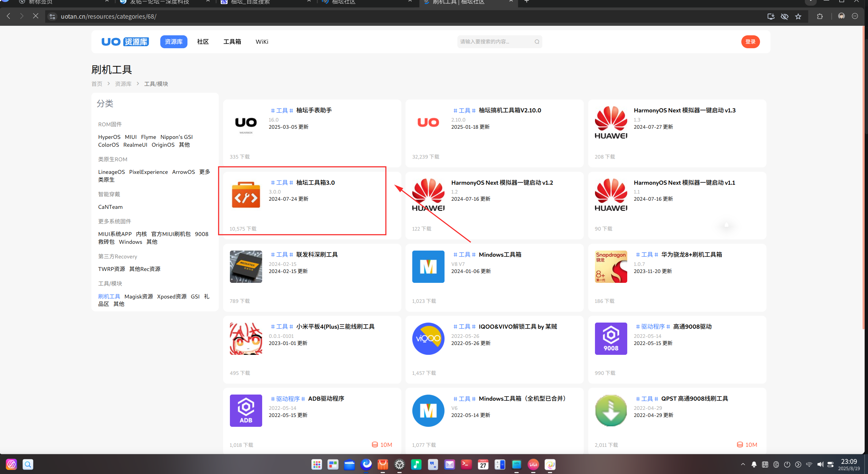
Task: Select the Magisk资源 category link
Action: (x=139, y=297)
